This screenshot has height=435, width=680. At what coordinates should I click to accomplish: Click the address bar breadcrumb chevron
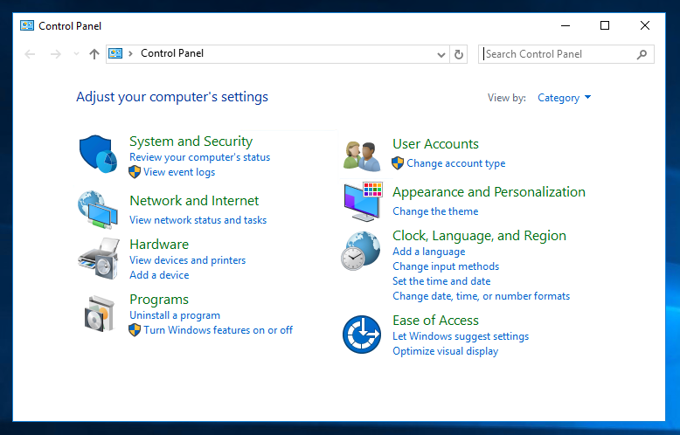point(130,54)
